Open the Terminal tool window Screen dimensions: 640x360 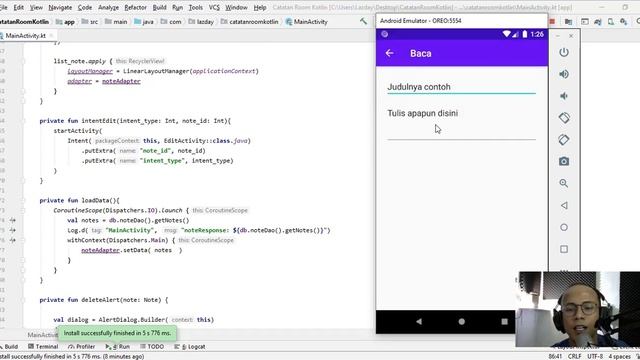click(x=43, y=347)
